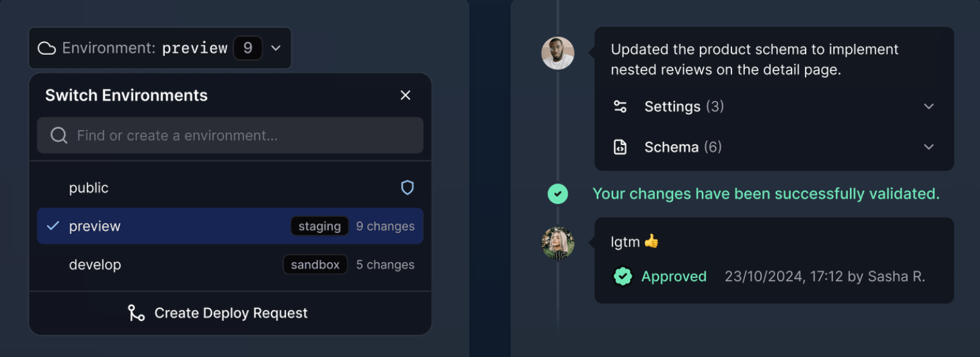The image size is (980, 357).
Task: Expand the Settings (3) section
Action: [928, 106]
